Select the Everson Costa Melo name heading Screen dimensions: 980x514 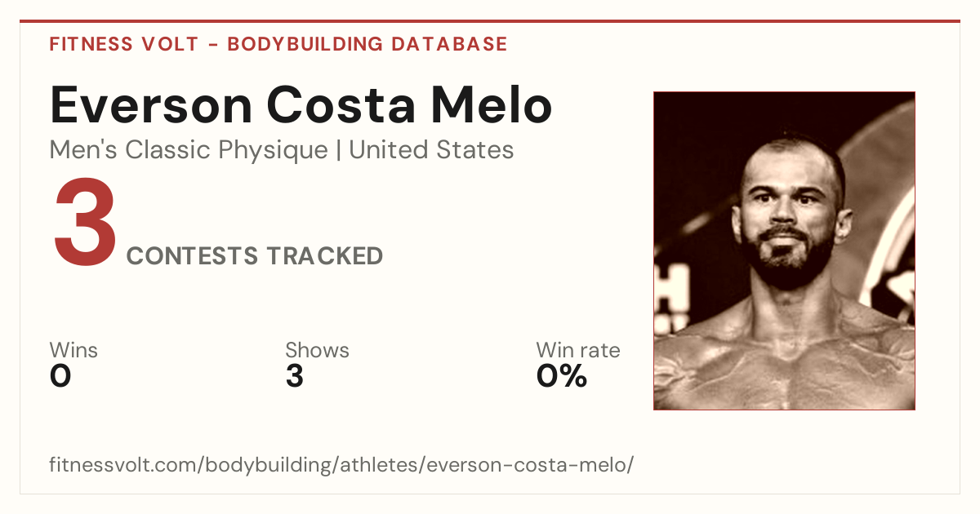[301, 104]
